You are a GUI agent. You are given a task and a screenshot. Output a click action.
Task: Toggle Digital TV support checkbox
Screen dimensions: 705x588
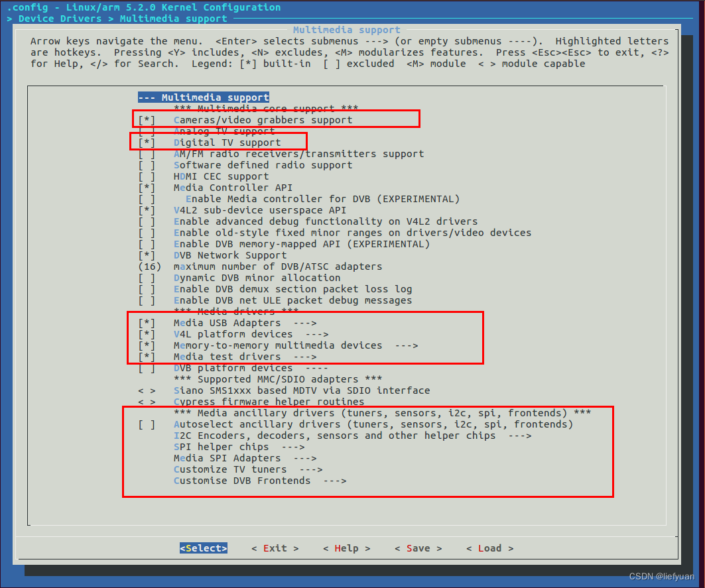[x=147, y=143]
